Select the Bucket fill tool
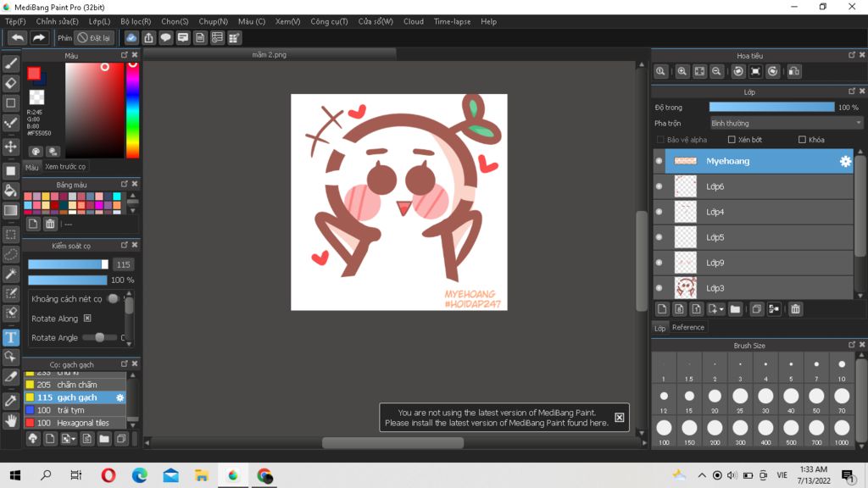This screenshot has height=488, width=868. (10, 191)
